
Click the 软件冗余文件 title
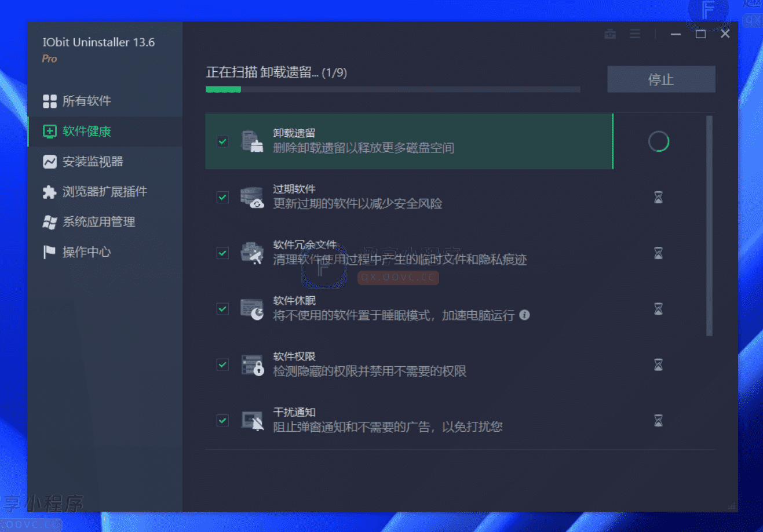tap(305, 245)
